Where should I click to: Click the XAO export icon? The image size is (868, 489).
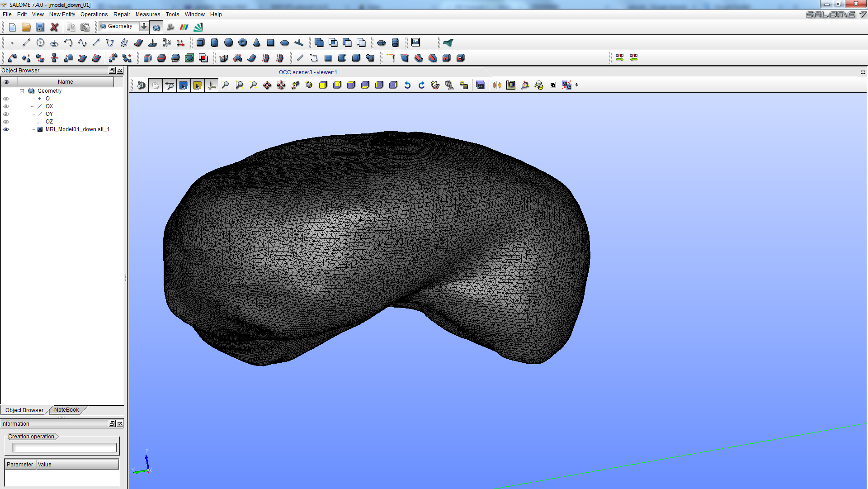(x=620, y=57)
